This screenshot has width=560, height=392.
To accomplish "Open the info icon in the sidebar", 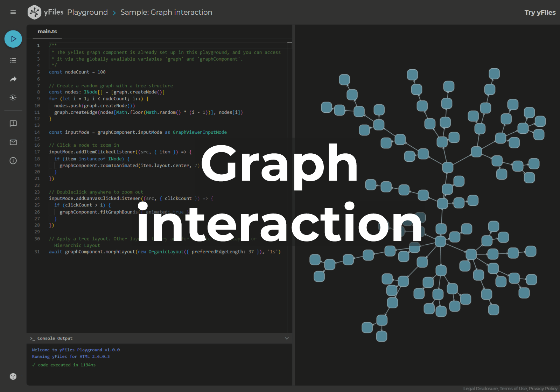I will pyautogui.click(x=13, y=161).
